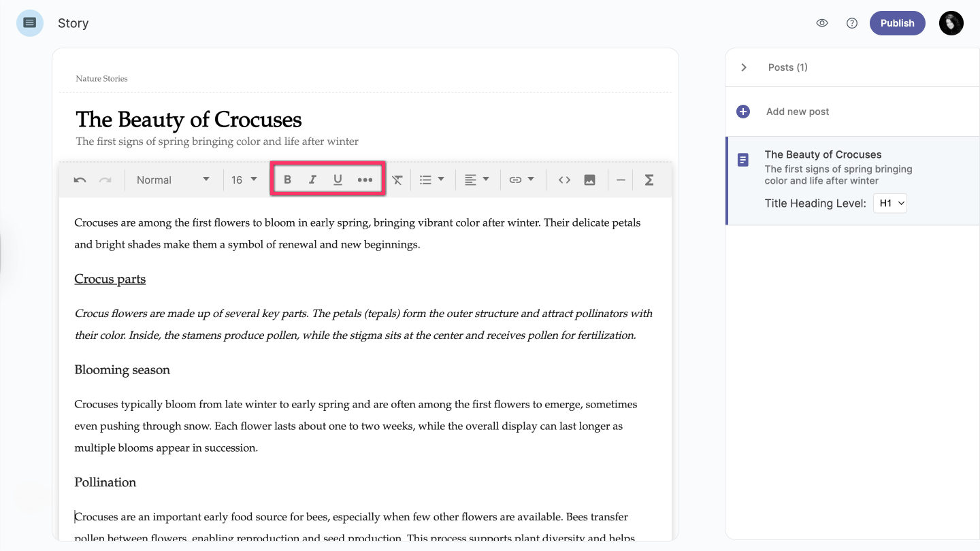
Task: Click the story title The Beauty of Crocuses
Action: point(189,120)
